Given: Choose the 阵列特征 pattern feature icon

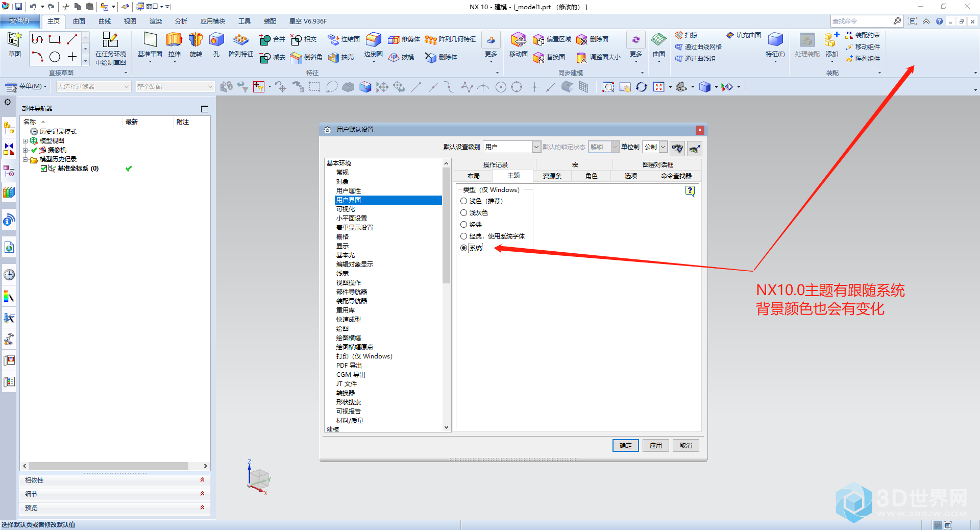Looking at the screenshot, I should tap(240, 44).
